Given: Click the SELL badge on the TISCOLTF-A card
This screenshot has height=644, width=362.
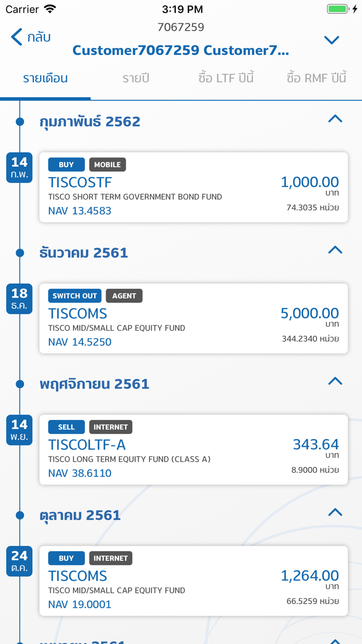Looking at the screenshot, I should coord(66,427).
